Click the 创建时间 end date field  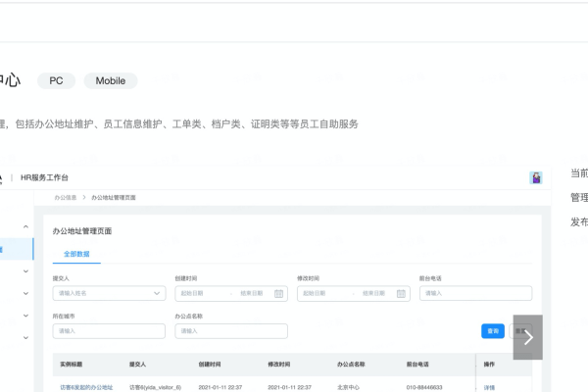[x=252, y=293]
